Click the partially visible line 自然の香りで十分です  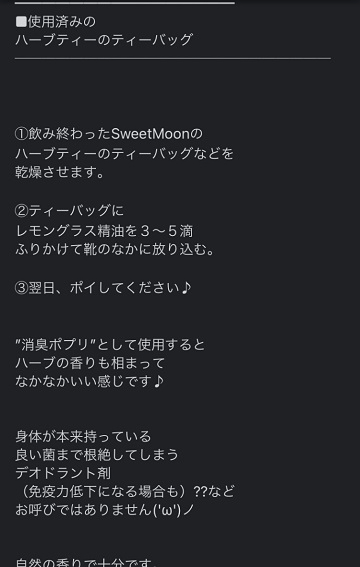click(86, 563)
